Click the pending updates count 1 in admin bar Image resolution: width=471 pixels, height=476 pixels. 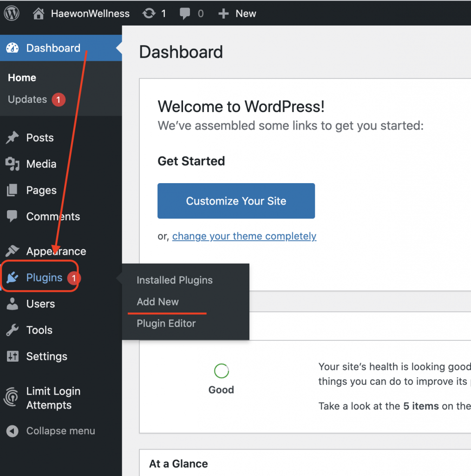[164, 13]
